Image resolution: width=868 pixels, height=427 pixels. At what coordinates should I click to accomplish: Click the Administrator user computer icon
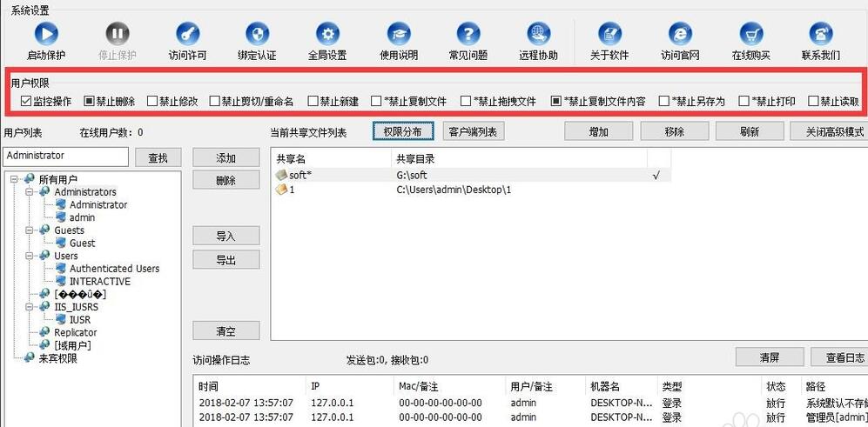pyautogui.click(x=61, y=204)
